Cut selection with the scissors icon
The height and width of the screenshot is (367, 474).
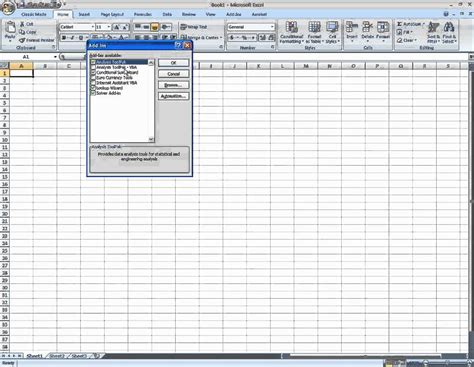(22, 24)
